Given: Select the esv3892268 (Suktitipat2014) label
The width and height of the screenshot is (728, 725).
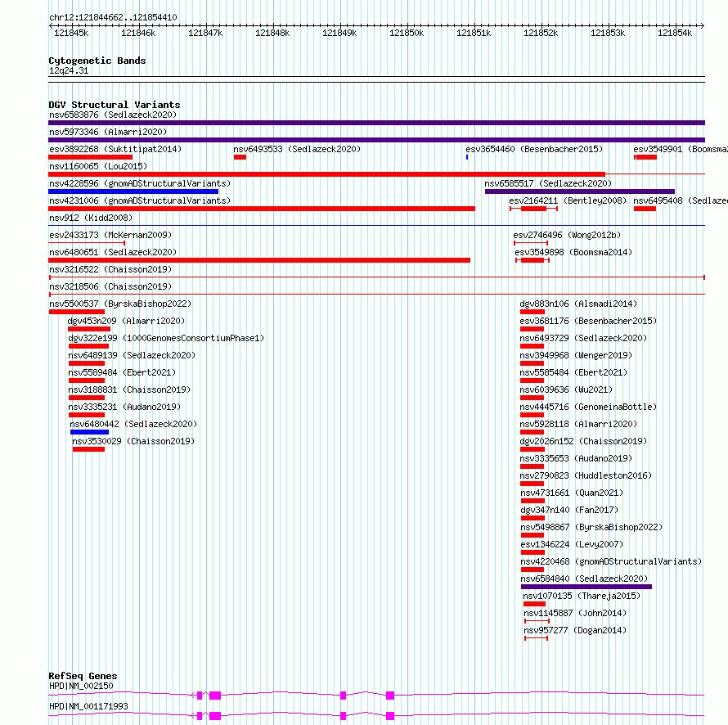Looking at the screenshot, I should pos(115,149).
